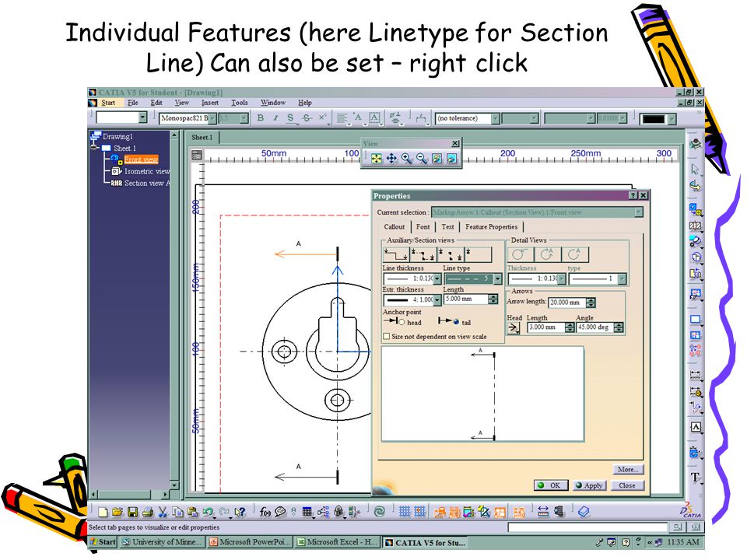Screen dimensions: 747x560
Task: Click the Underline S icon
Action: tap(290, 117)
